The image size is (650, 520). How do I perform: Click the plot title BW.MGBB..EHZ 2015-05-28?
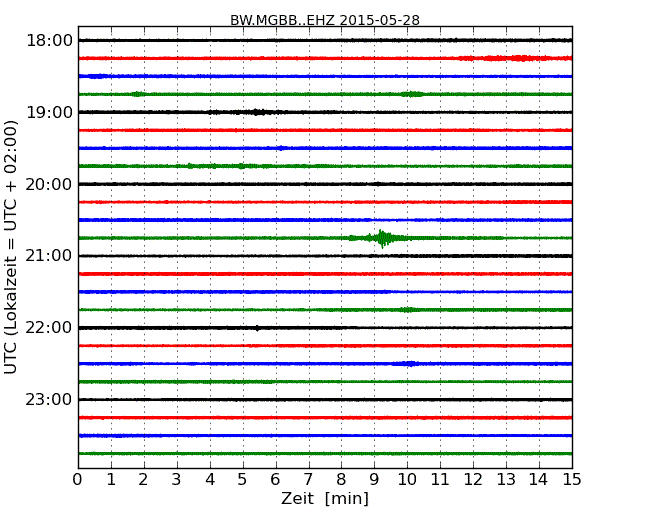click(x=325, y=20)
